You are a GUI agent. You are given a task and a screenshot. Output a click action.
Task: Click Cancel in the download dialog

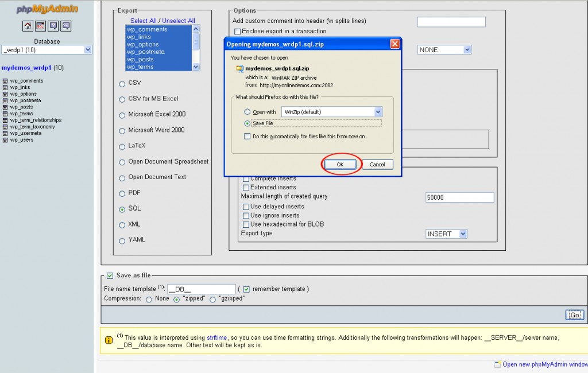pyautogui.click(x=377, y=165)
